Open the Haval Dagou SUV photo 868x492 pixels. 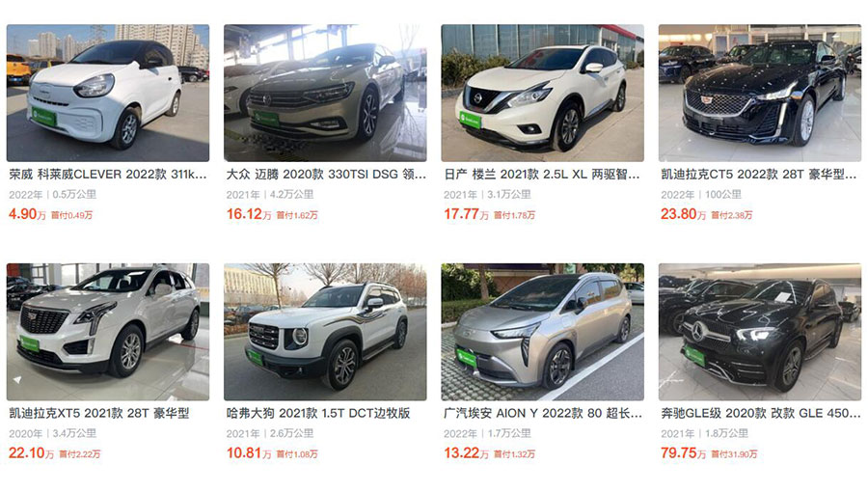coord(325,332)
